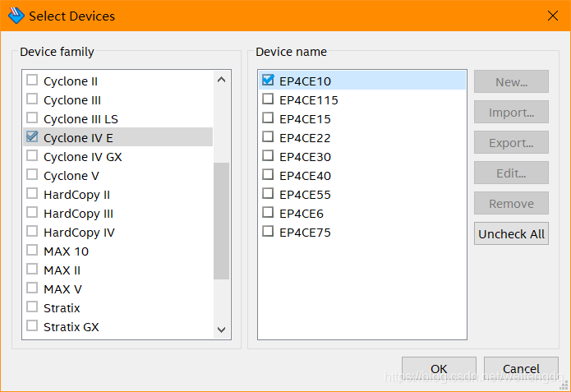Click the window resize grip
571x392 pixels.
[x=565, y=386]
